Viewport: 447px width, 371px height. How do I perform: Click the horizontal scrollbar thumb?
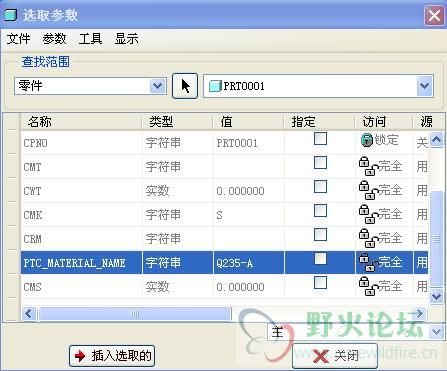[135, 313]
